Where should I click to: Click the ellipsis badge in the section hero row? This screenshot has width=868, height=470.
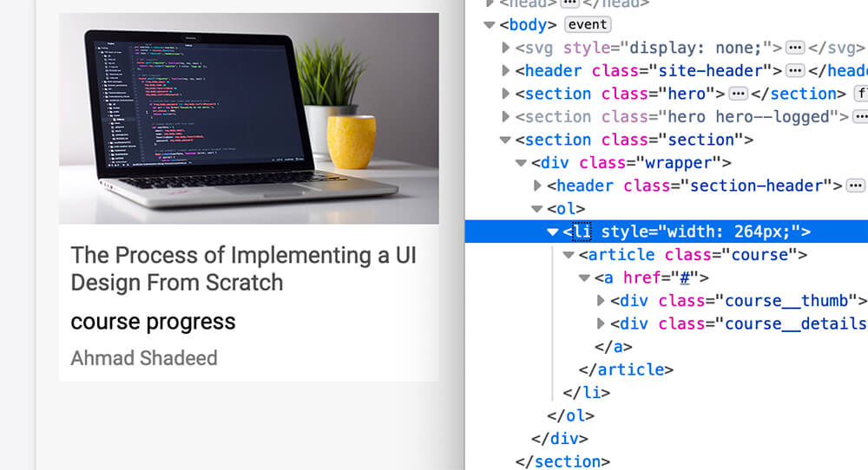738,94
